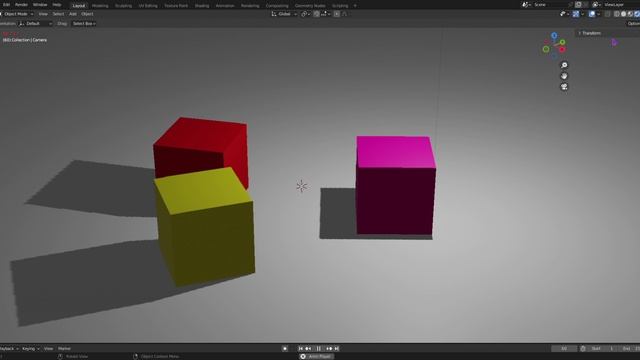This screenshot has height=360, width=640.
Task: Click the zoom magnifier icon in the viewport
Action: tap(564, 65)
